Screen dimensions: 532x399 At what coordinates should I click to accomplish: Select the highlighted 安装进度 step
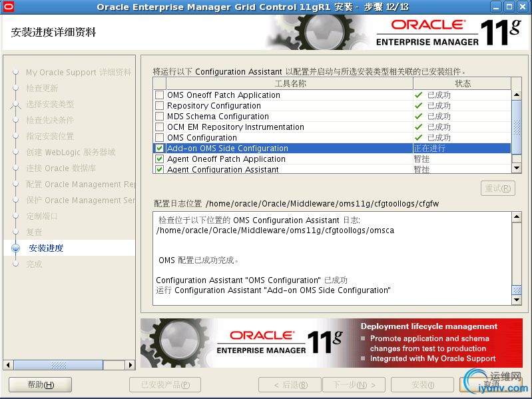(46, 248)
